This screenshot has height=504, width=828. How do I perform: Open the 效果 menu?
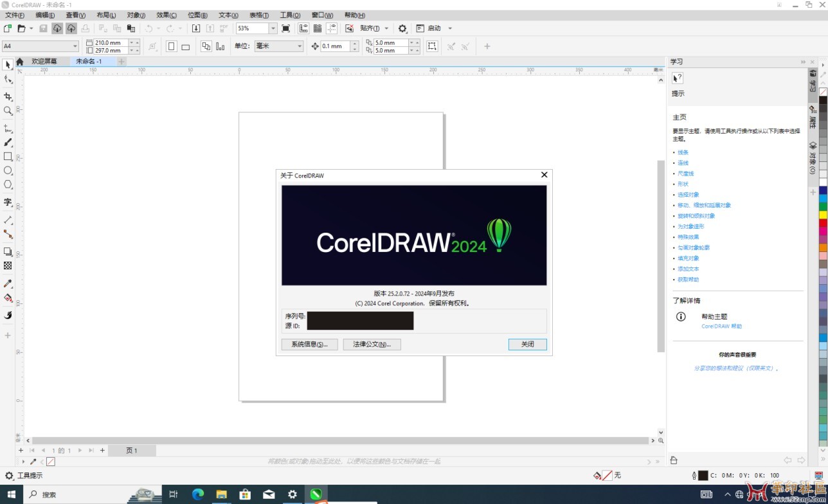[x=166, y=15]
